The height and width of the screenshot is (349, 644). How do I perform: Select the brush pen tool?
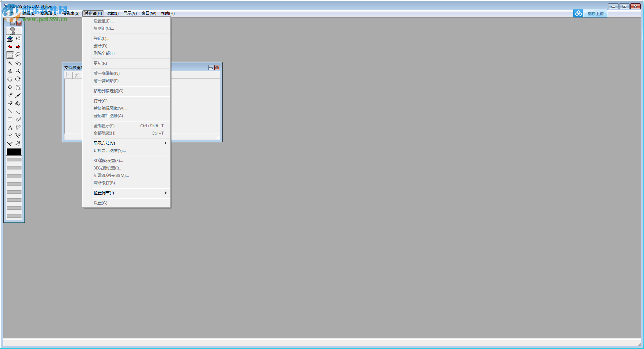click(18, 95)
